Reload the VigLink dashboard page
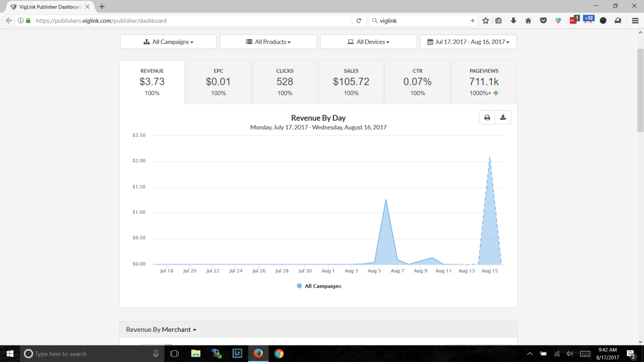 pos(359,21)
